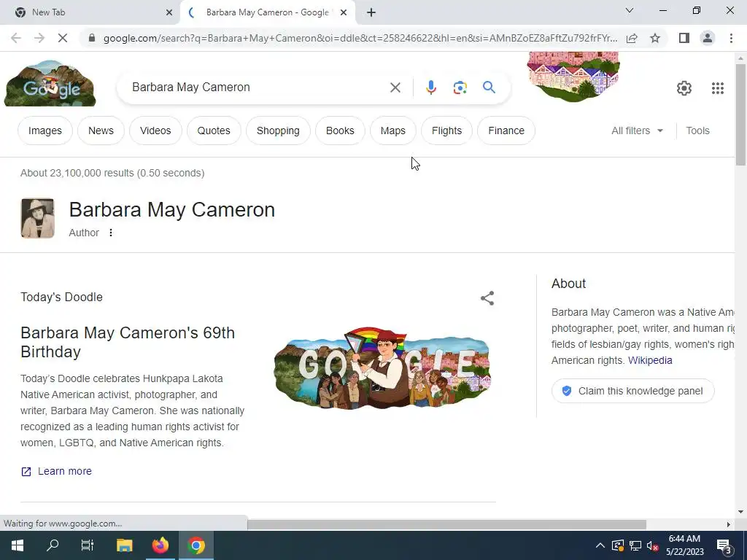Stop loading the page
This screenshot has width=747, height=560.
coord(63,38)
